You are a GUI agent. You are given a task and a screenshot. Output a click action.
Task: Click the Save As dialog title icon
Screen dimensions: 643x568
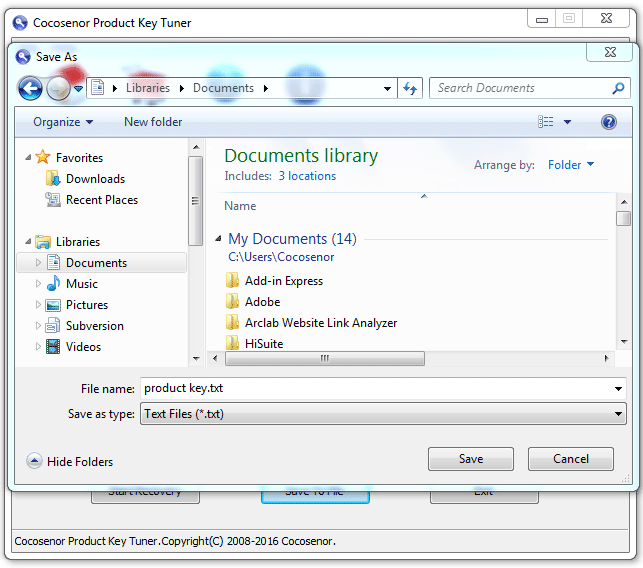pyautogui.click(x=23, y=57)
